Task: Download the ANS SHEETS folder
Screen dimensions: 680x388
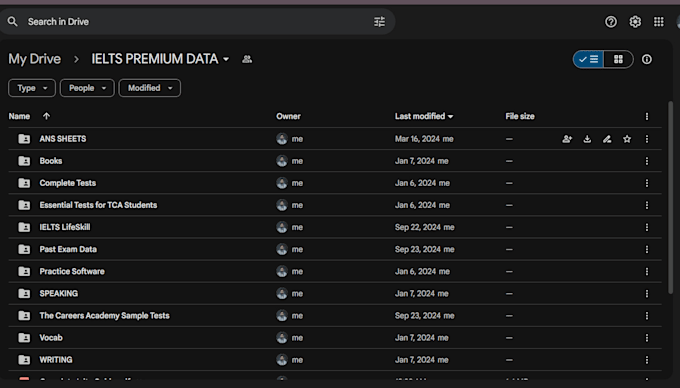Action: click(587, 139)
